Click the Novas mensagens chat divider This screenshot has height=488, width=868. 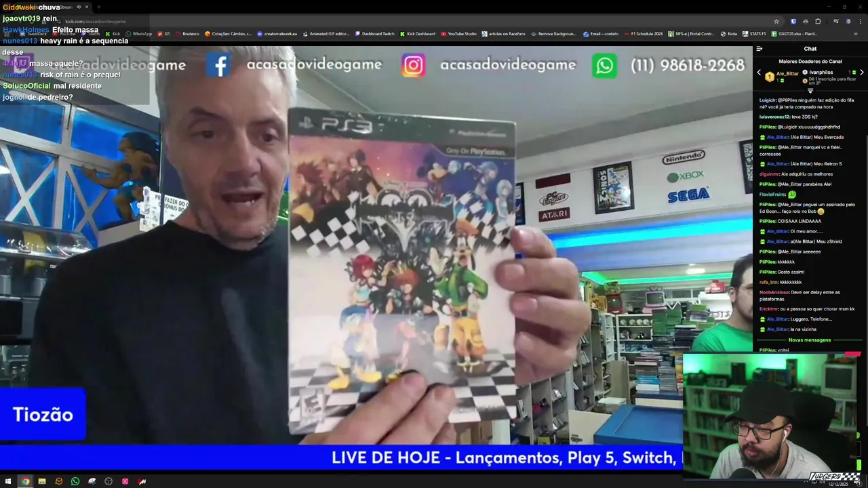810,340
